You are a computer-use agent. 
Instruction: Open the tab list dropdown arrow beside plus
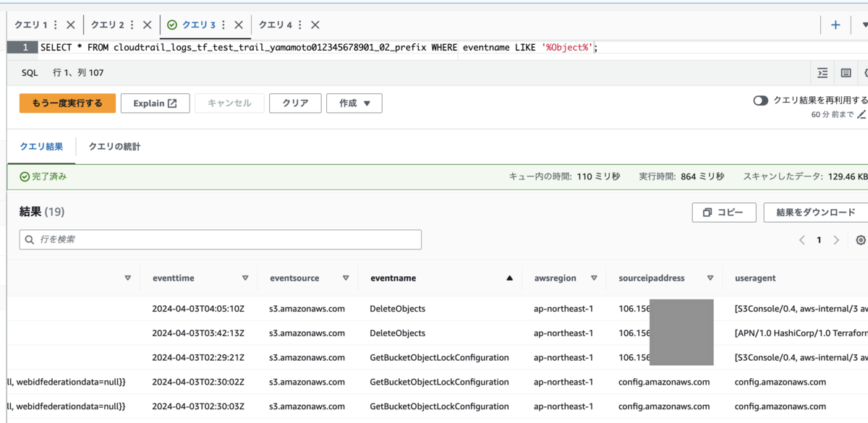click(864, 25)
